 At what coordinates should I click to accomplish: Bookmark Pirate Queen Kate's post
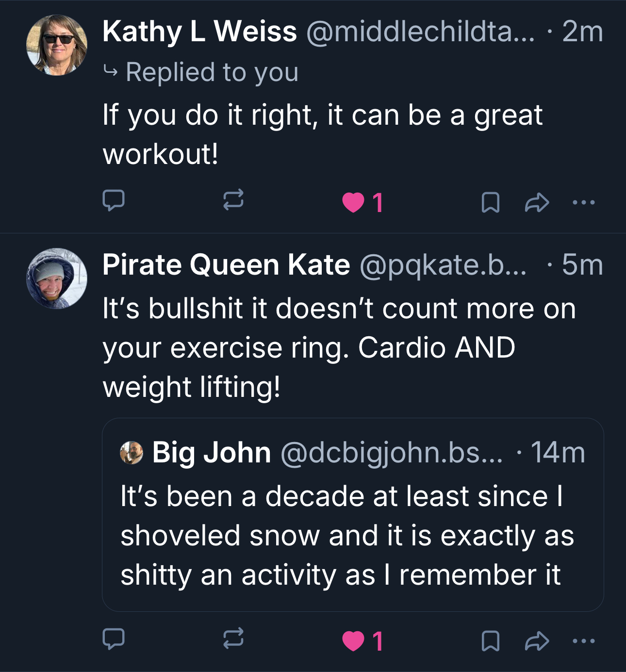pos(490,641)
